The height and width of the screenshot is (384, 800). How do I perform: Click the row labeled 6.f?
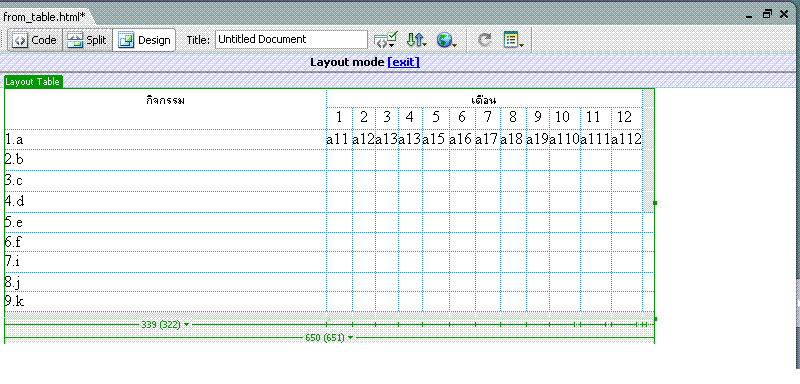point(165,242)
